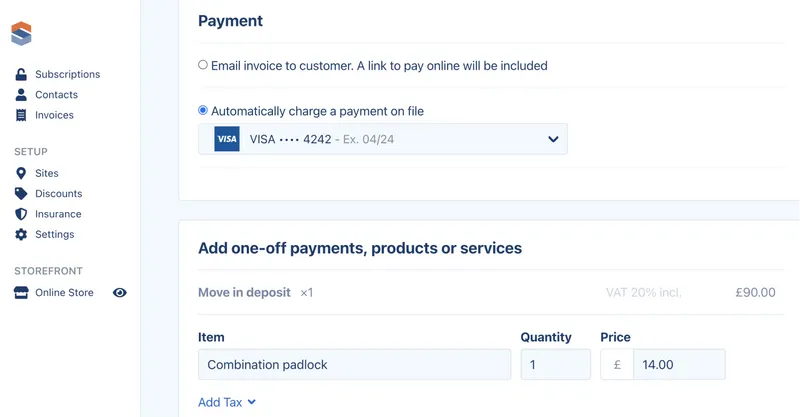The height and width of the screenshot is (417, 800).
Task: Click the Quantity input field
Action: click(x=556, y=364)
